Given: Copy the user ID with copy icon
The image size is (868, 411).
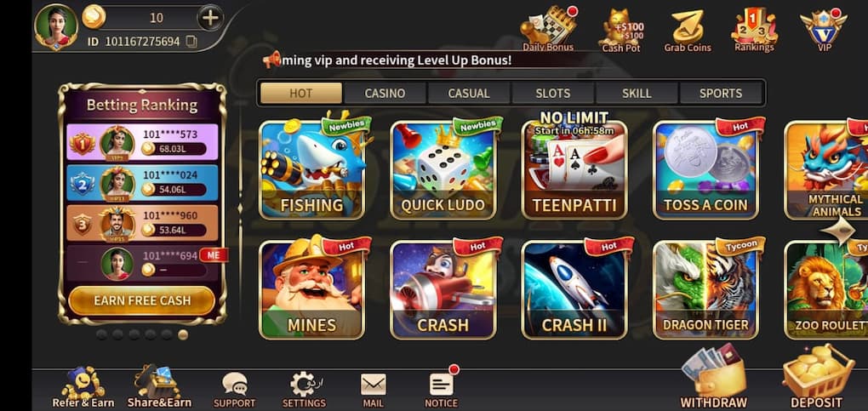Looking at the screenshot, I should click(x=191, y=42).
